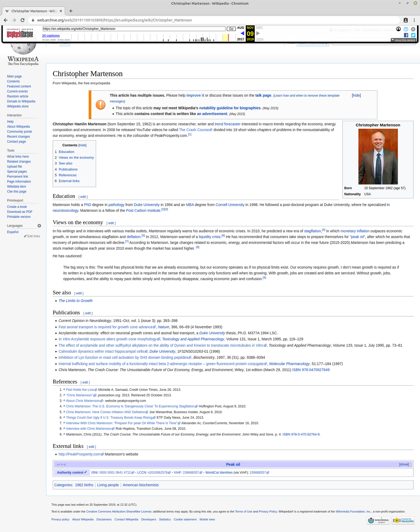Open Fed Holds the Line reference
This screenshot has height=532, width=420.
tap(82, 390)
